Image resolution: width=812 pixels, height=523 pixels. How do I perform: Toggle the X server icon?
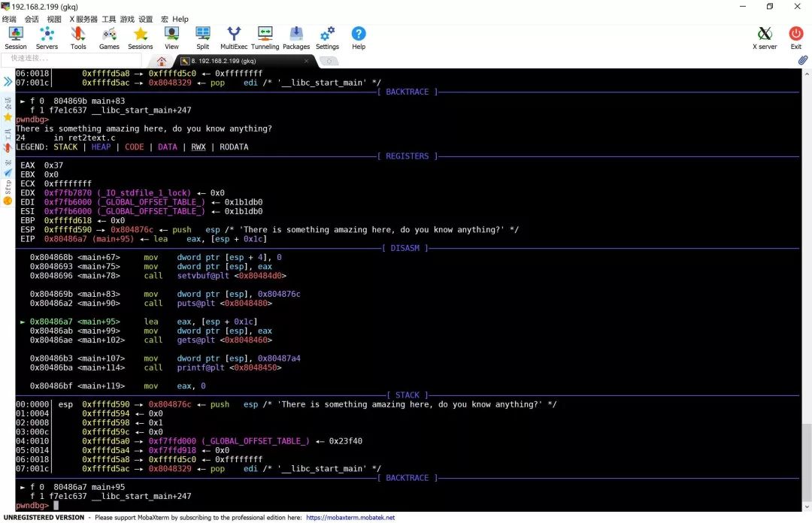765,38
